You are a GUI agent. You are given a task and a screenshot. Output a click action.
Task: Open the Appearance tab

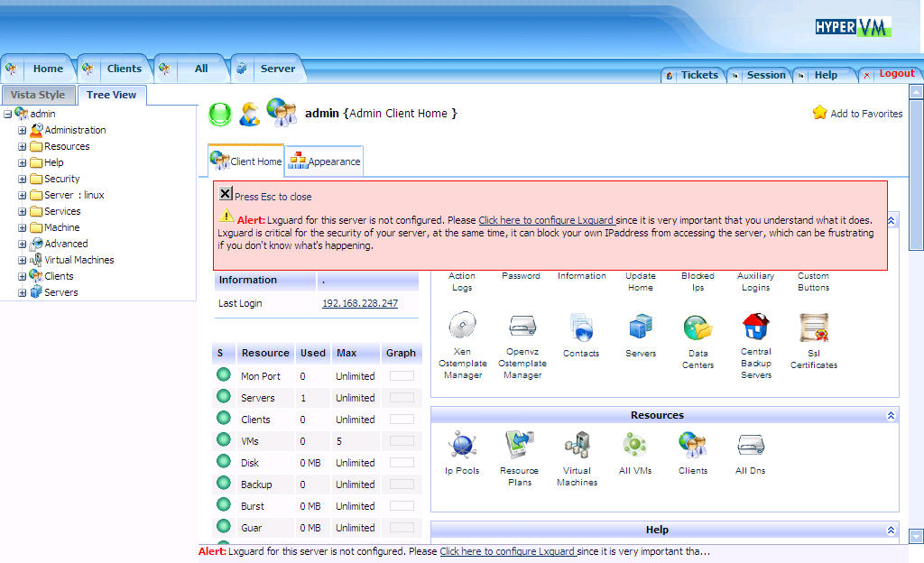(x=325, y=162)
